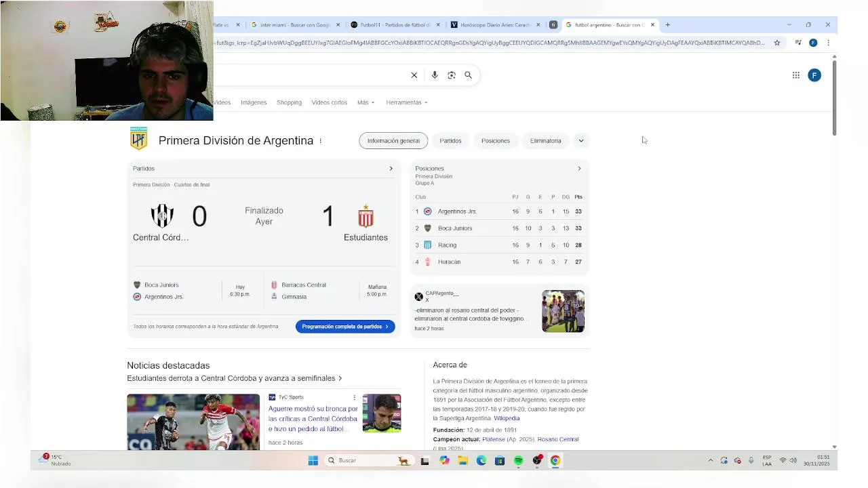Switch to Horóscopo Diario Aries tab
Viewport: 868px width, 488px height.
496,25
